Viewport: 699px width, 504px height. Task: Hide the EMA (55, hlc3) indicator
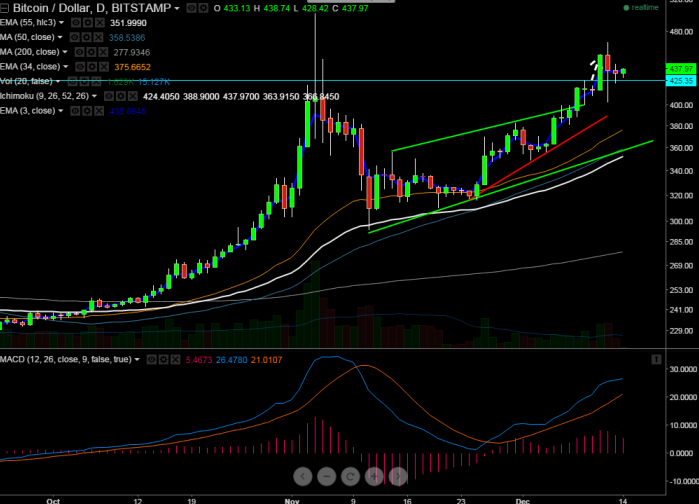pos(76,23)
